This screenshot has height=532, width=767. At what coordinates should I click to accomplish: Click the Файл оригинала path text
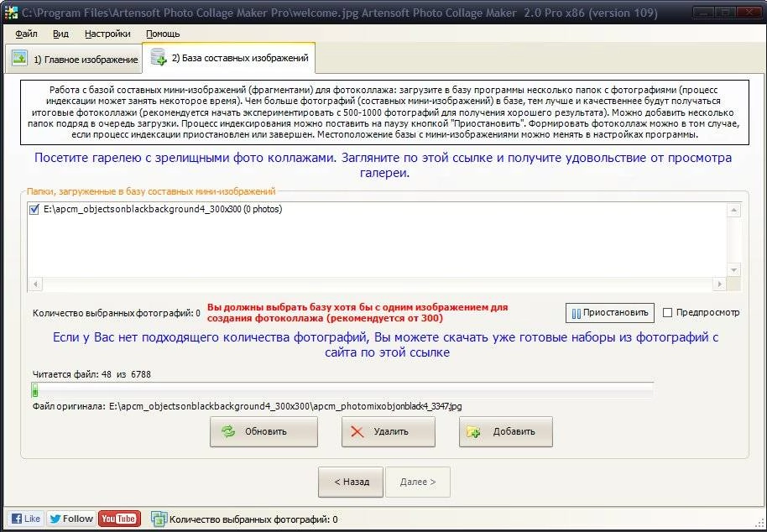tap(247, 406)
